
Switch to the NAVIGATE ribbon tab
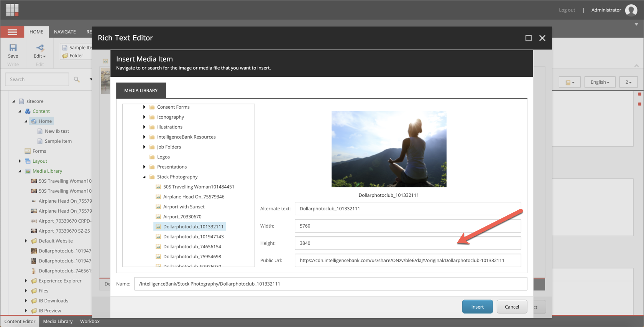tap(65, 32)
